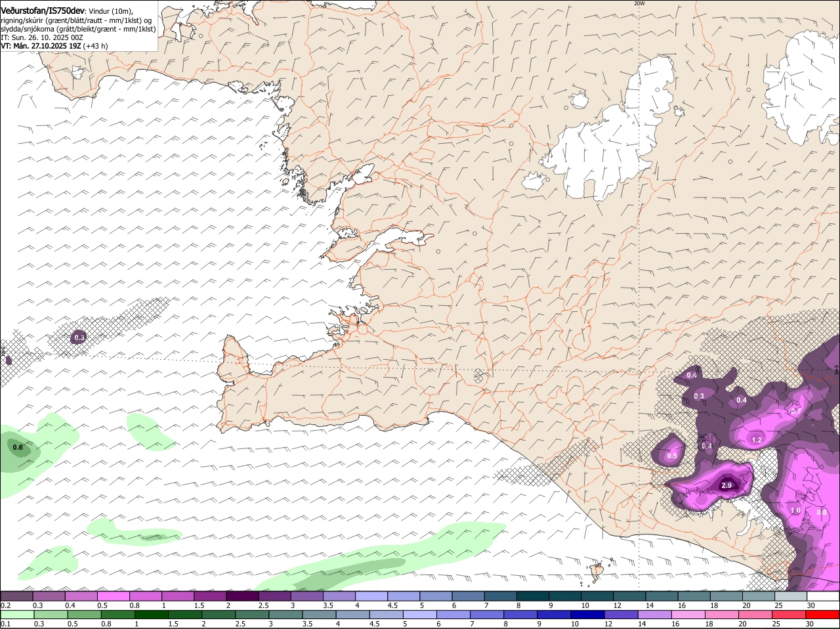The image size is (840, 629).
Task: Select the 0.6 rain value in the green patch
Action: tap(18, 447)
